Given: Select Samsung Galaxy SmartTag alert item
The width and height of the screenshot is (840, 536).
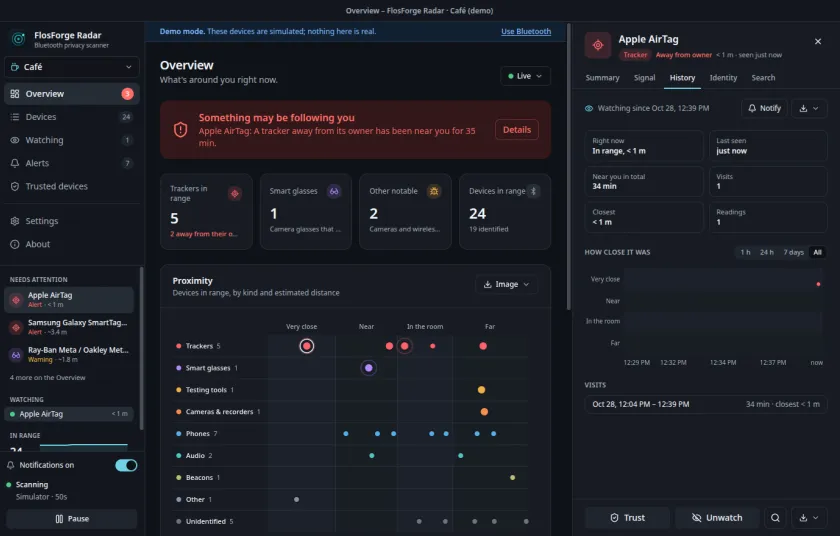Looking at the screenshot, I should [69, 327].
